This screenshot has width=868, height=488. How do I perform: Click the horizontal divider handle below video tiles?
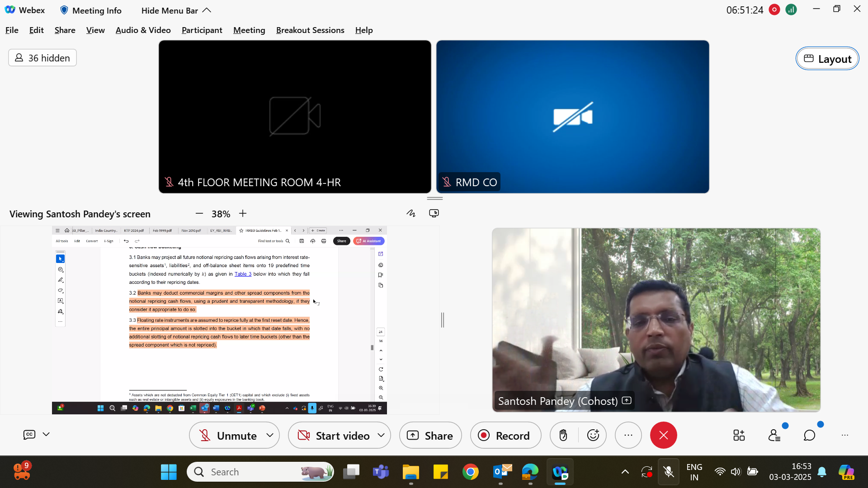[434, 198]
